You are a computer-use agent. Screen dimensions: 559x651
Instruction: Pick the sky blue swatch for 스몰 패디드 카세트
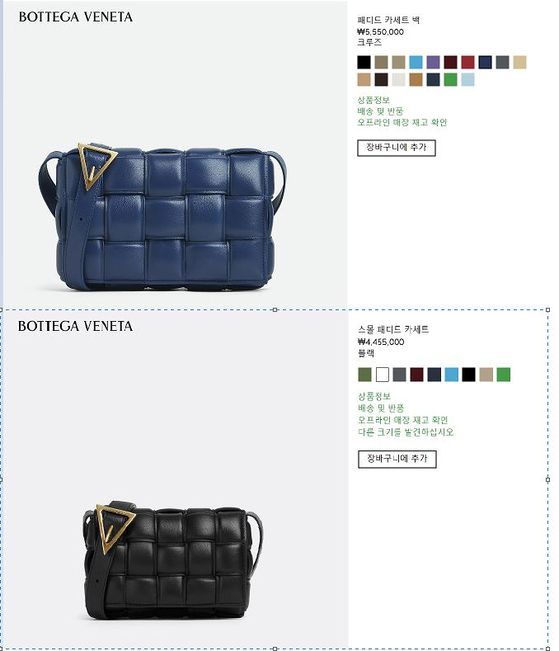(x=451, y=374)
